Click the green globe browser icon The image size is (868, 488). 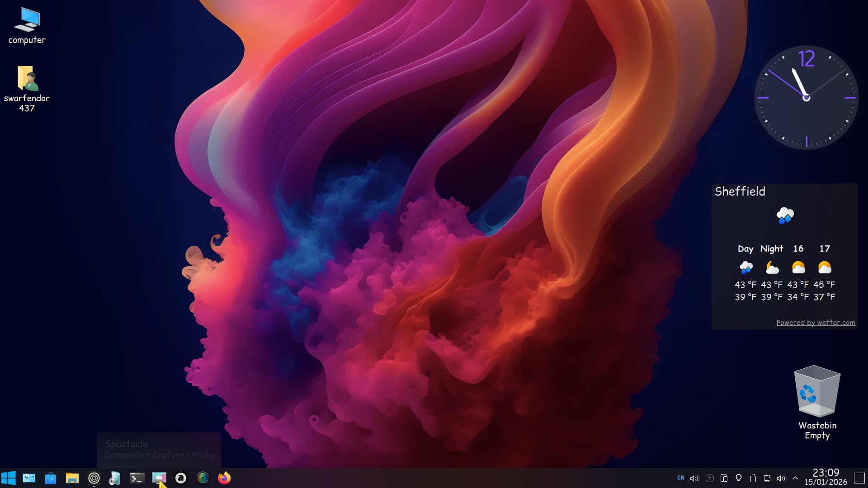[x=203, y=478]
